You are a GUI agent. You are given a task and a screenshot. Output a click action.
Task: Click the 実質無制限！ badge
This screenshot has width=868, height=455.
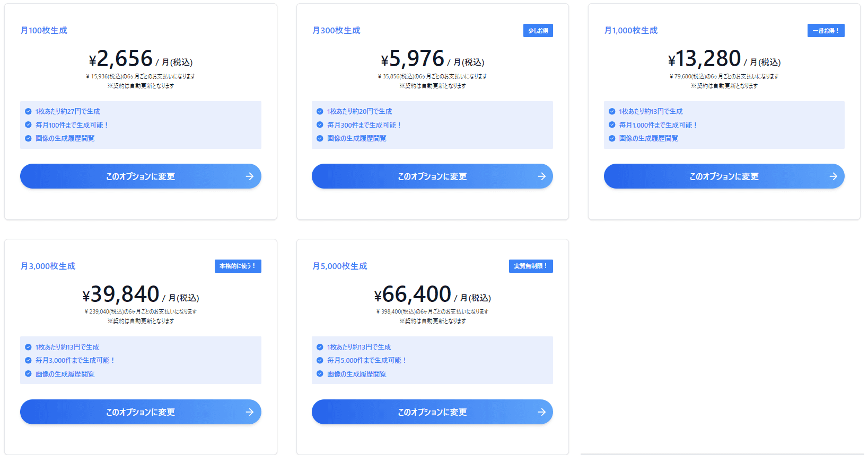click(531, 266)
